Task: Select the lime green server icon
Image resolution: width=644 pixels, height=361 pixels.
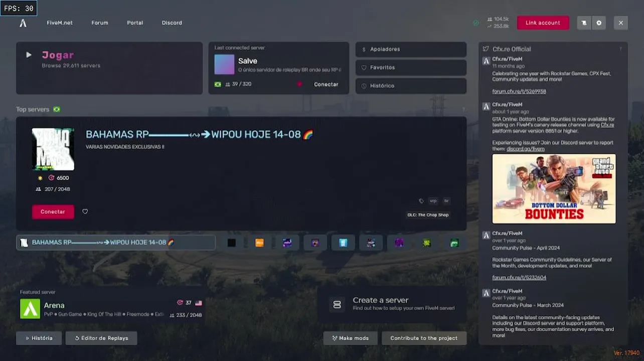Action: point(426,243)
